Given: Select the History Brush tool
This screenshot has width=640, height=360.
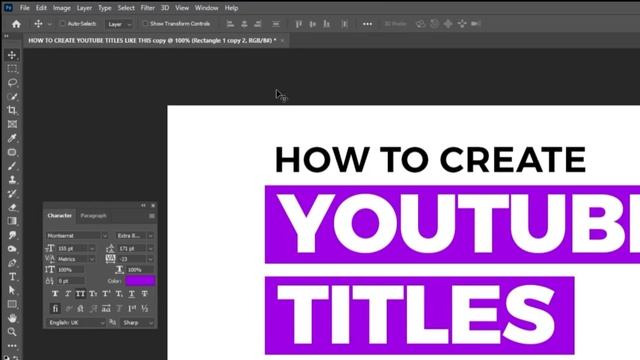Looking at the screenshot, I should click(x=12, y=193).
